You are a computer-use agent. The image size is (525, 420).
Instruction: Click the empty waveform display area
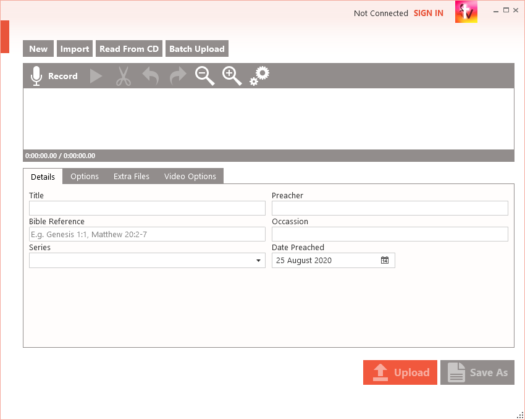(269, 119)
